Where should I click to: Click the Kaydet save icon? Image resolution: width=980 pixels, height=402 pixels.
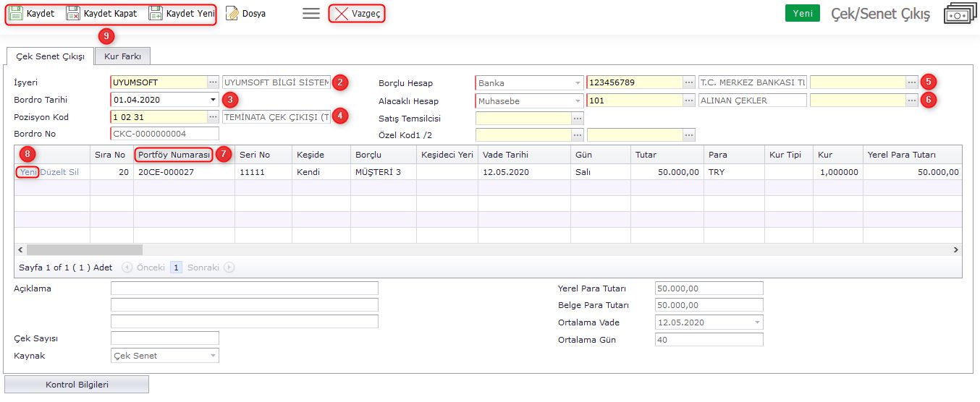(x=16, y=14)
